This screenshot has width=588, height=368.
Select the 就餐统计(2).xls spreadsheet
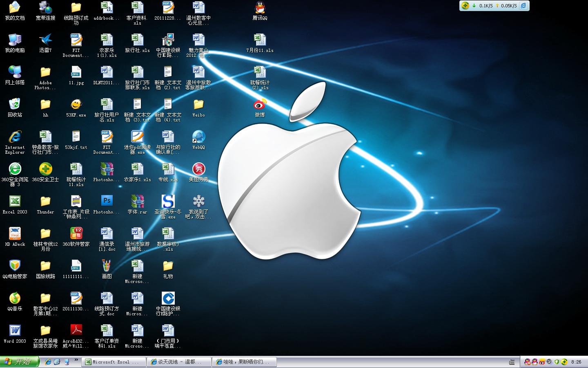click(260, 78)
